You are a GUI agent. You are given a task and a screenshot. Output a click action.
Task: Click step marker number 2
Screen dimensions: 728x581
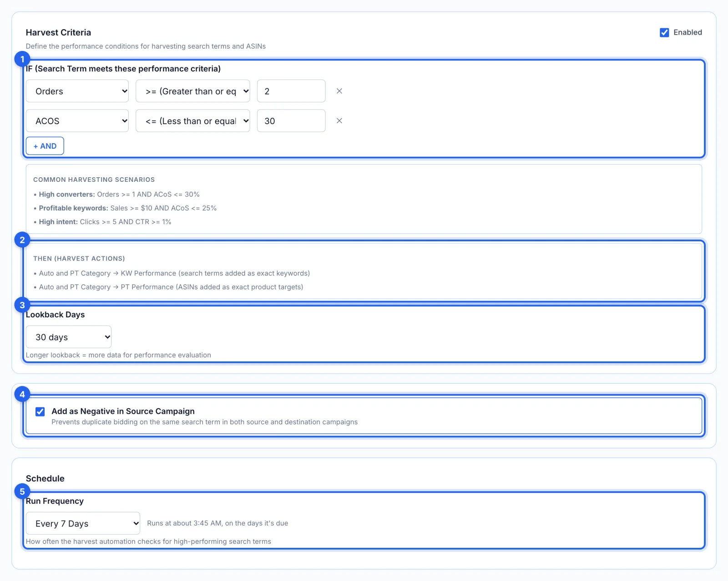pyautogui.click(x=22, y=240)
